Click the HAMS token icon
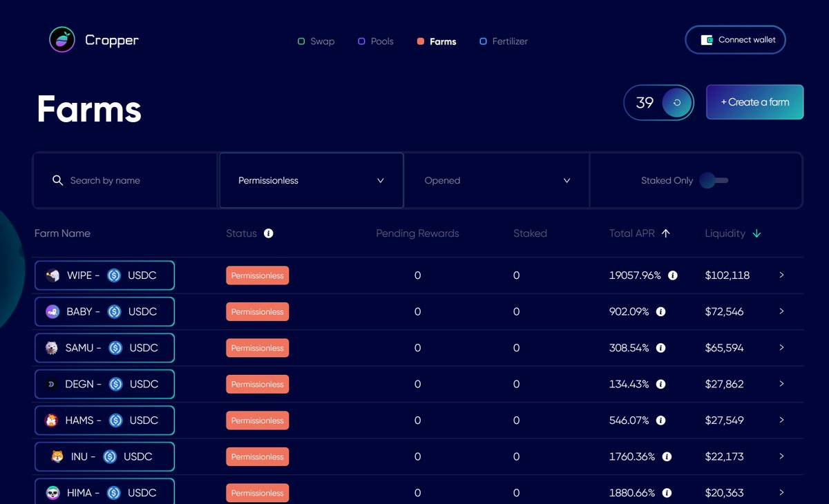Screen dimensions: 829x504 click(x=52, y=420)
